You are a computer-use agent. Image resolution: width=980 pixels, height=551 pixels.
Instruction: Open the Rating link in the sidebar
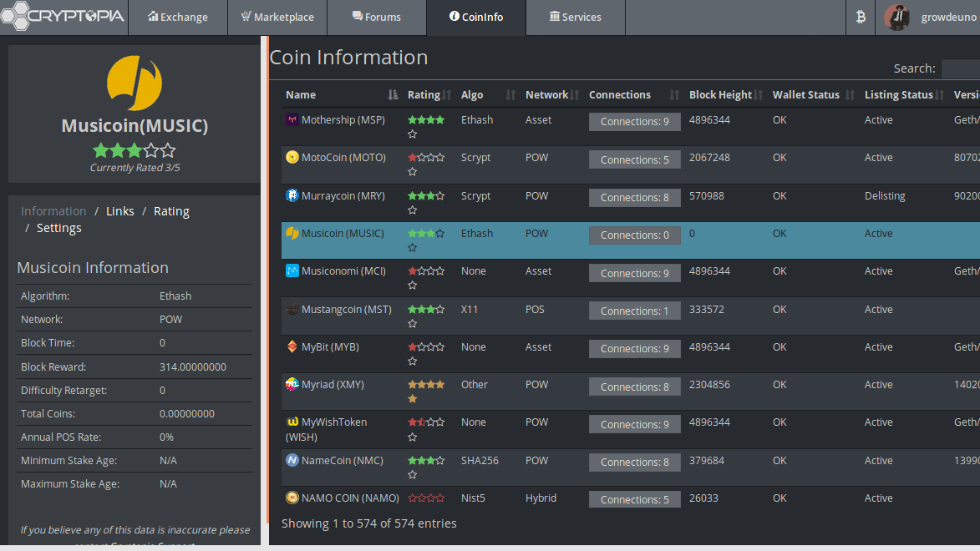coord(170,210)
